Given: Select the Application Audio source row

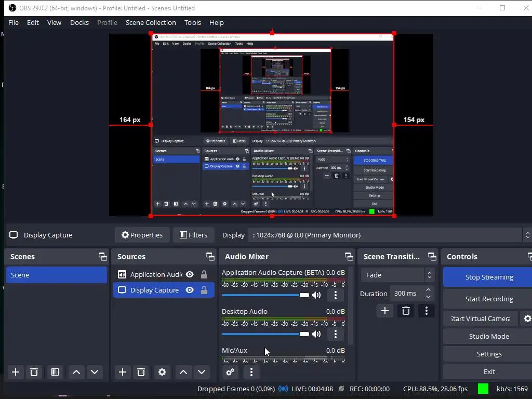Looking at the screenshot, I should pos(164,274).
